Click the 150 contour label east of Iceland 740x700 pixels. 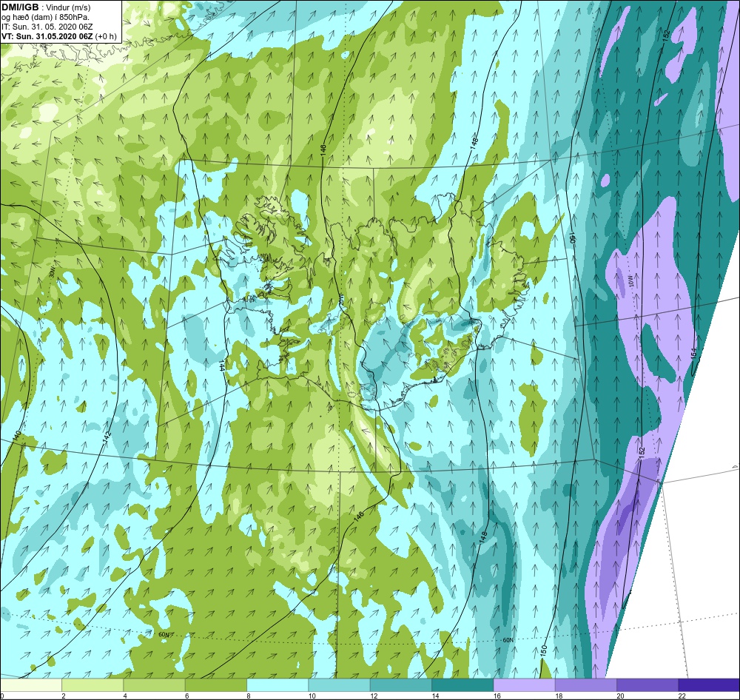(572, 237)
